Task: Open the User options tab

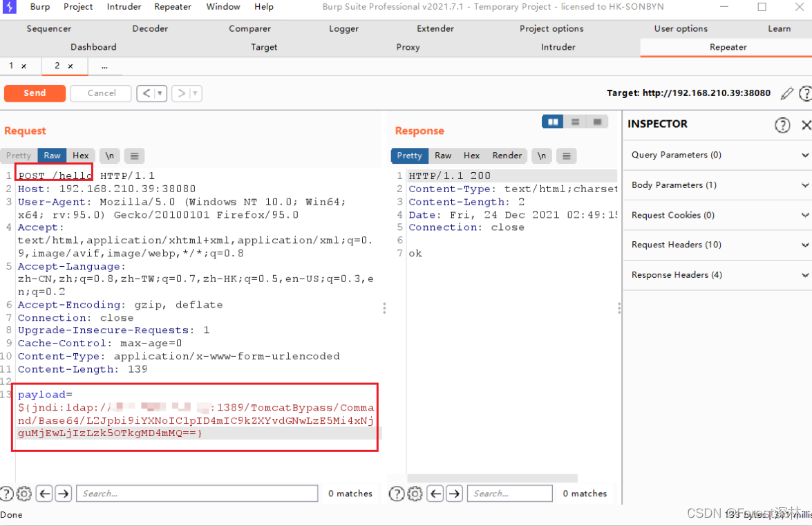Action: pos(681,29)
